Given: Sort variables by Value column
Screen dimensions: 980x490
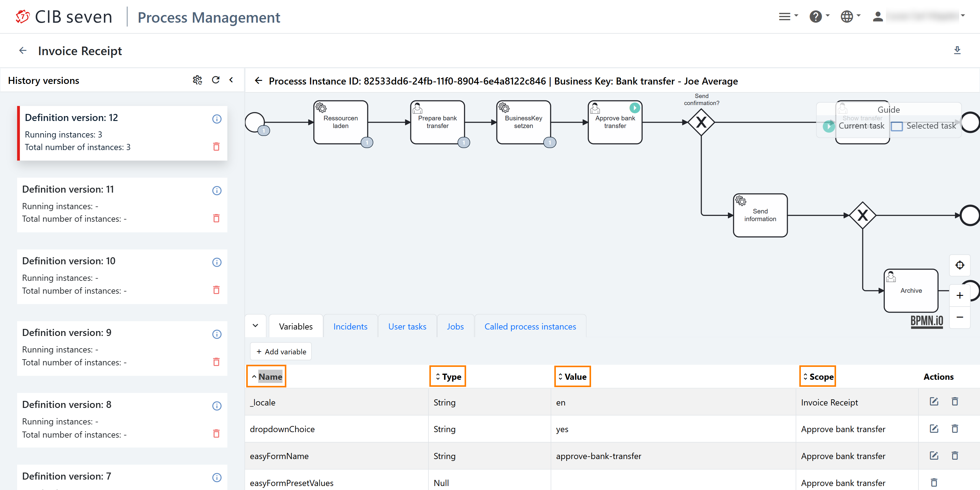Looking at the screenshot, I should 573,376.
